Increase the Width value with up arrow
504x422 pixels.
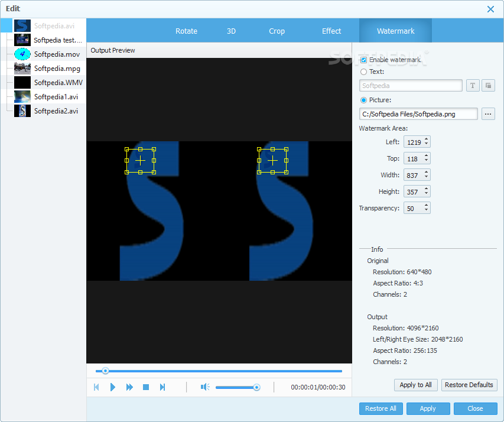coord(426,173)
